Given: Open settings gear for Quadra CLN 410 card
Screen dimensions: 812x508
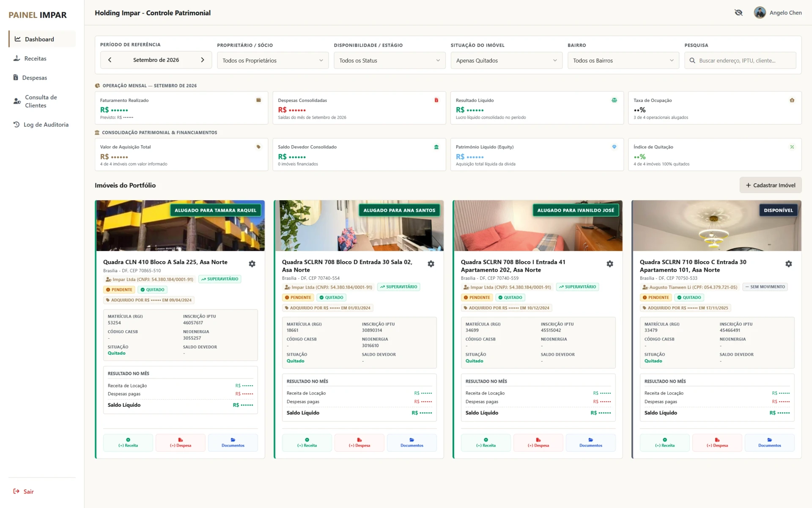Looking at the screenshot, I should point(252,264).
